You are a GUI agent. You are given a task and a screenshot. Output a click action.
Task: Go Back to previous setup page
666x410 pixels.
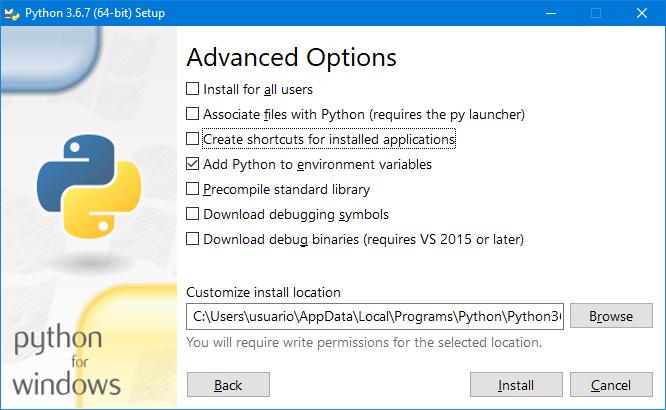(x=228, y=385)
